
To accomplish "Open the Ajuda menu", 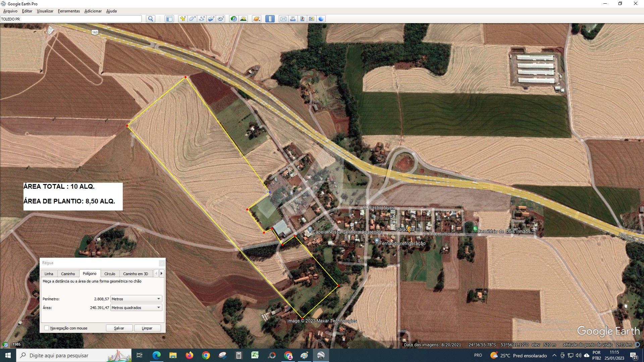I will [111, 11].
